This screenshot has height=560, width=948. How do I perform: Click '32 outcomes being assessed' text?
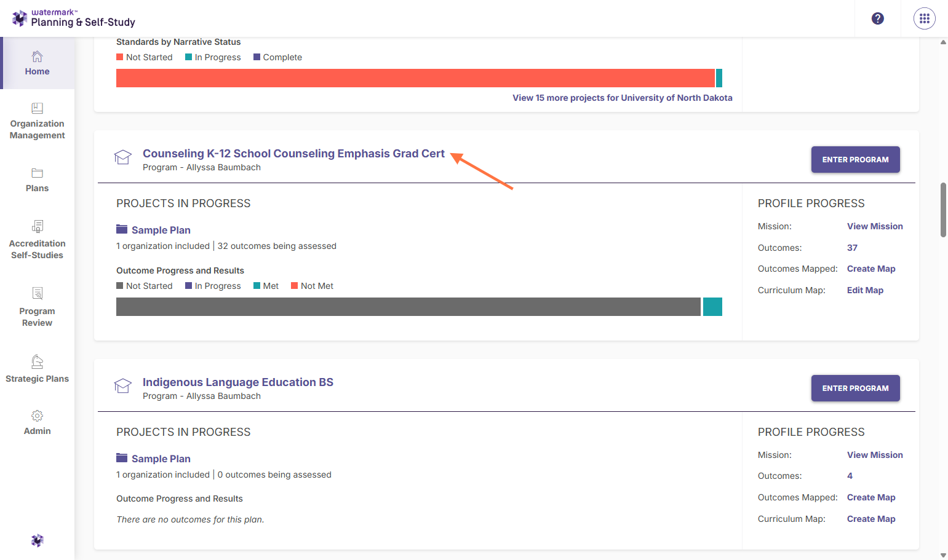[x=277, y=246]
